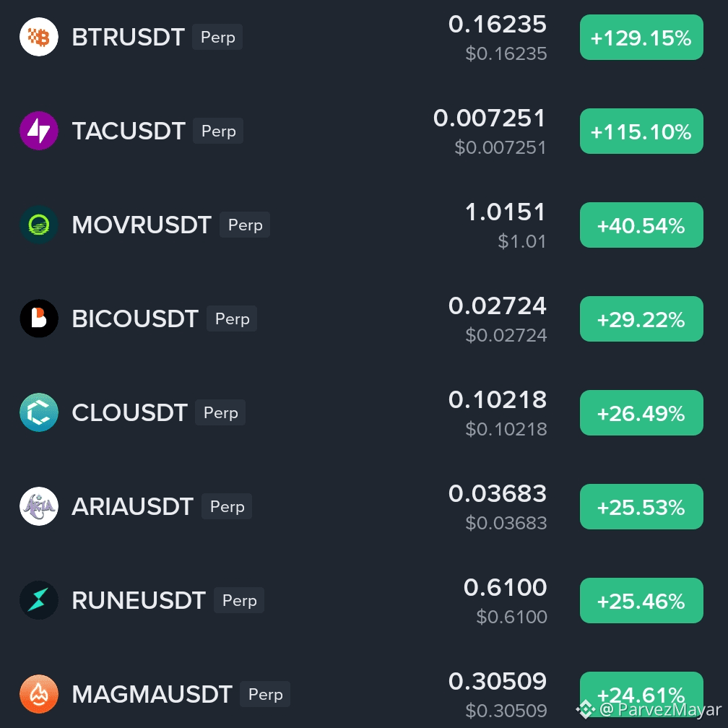Toggle the +115.10% change badge

coord(641,131)
